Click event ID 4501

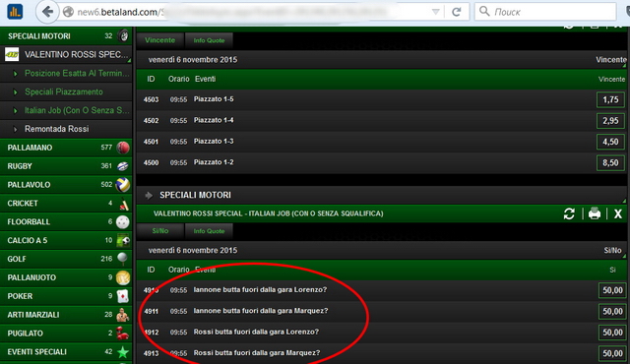click(x=151, y=142)
